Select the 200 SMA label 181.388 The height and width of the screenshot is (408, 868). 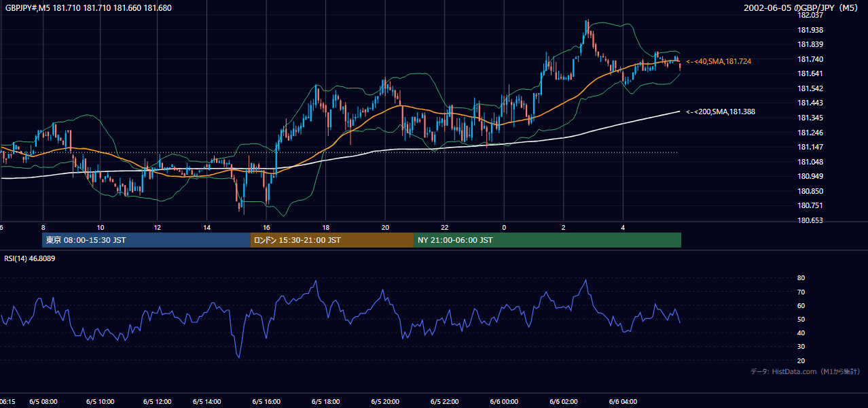point(721,112)
